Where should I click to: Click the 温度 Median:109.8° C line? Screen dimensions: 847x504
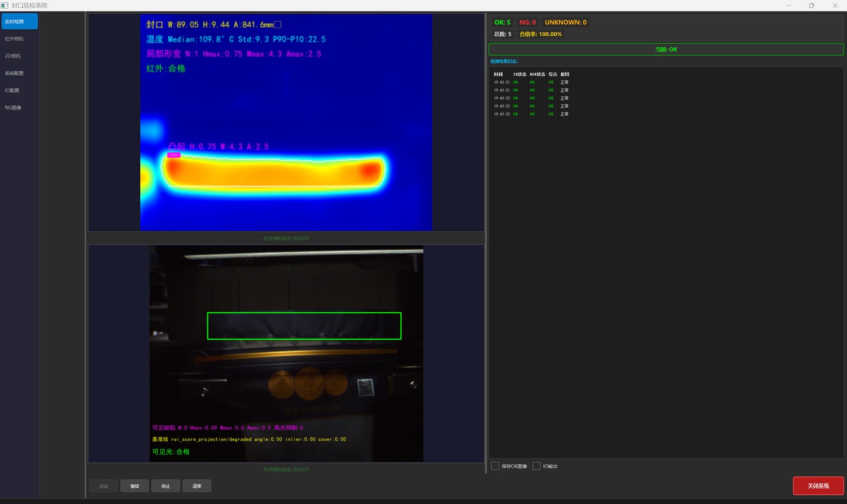point(236,39)
